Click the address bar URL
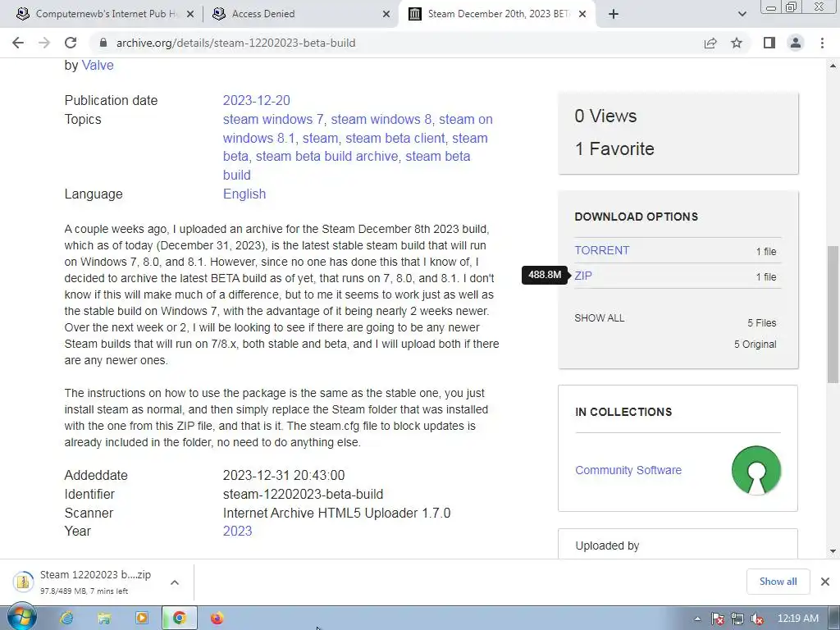 pos(235,43)
